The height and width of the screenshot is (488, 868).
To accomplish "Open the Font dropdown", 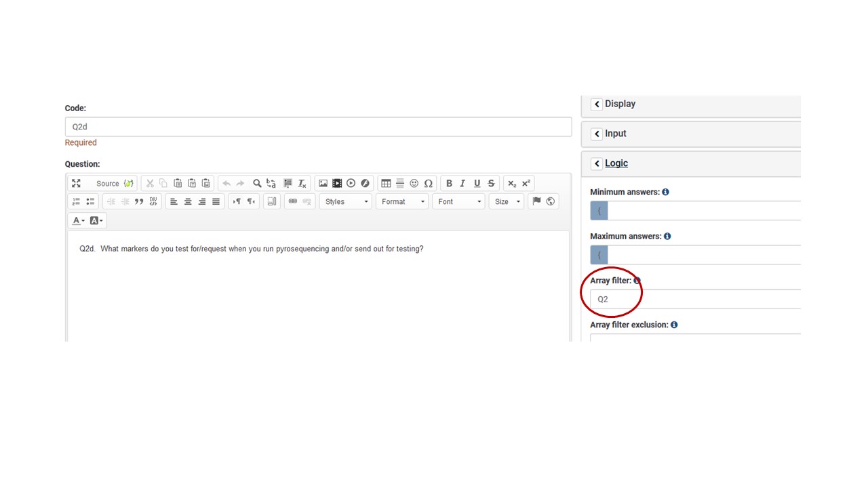I will (459, 202).
